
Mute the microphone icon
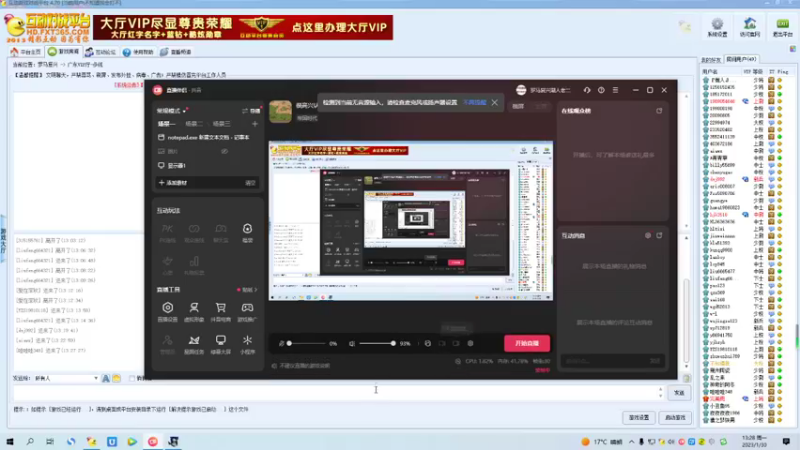281,343
